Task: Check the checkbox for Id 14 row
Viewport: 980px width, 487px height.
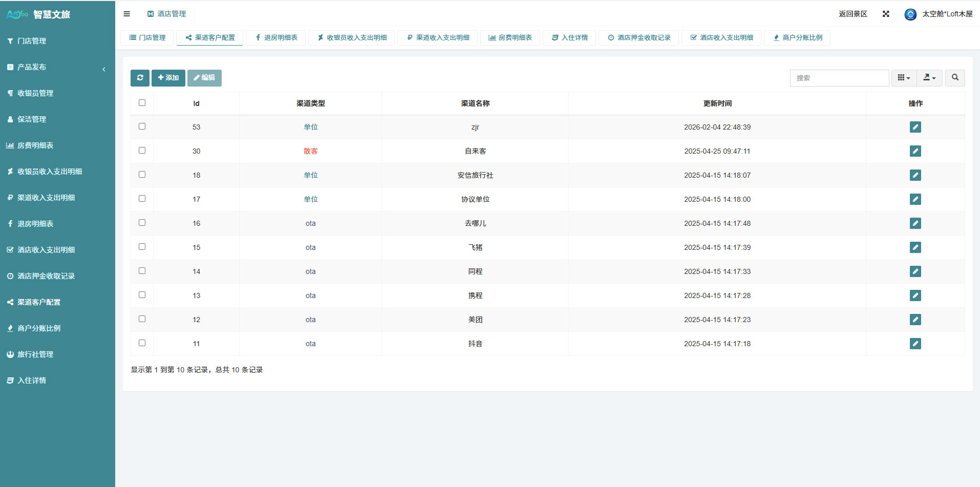Action: click(142, 271)
